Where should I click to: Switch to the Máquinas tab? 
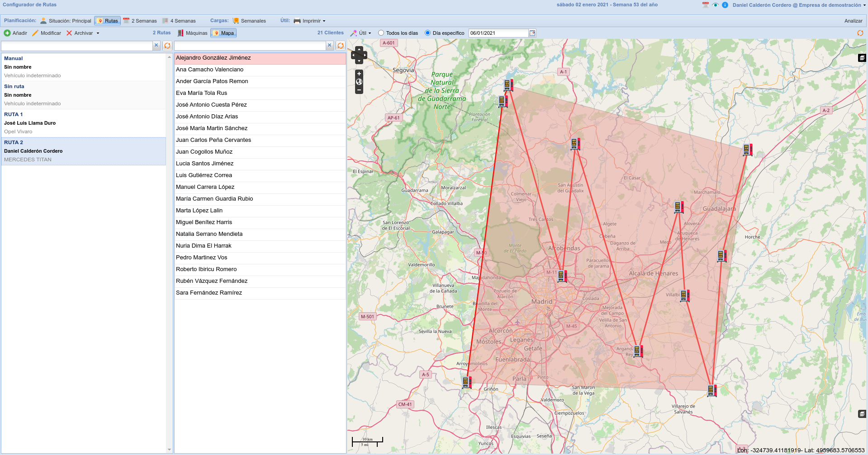click(192, 33)
